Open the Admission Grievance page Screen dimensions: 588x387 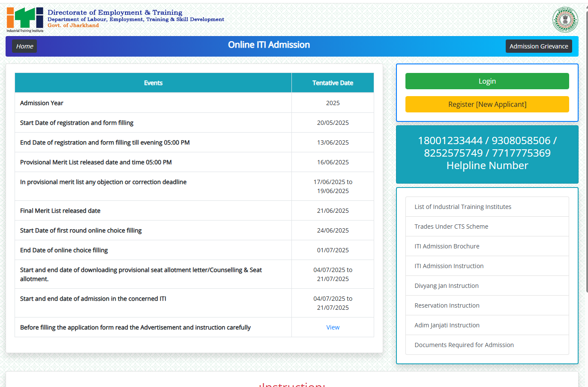click(538, 46)
